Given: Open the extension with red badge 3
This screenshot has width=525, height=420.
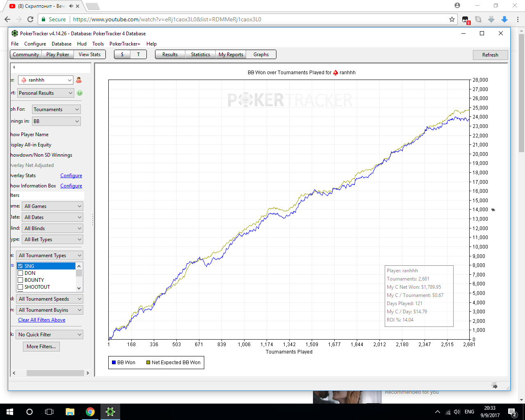Looking at the screenshot, I should click(466, 20).
